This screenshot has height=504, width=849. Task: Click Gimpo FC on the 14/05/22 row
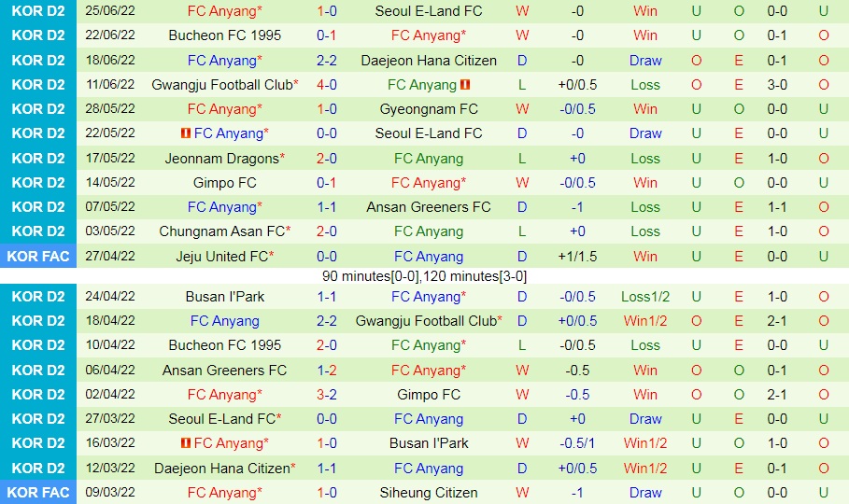tap(224, 183)
